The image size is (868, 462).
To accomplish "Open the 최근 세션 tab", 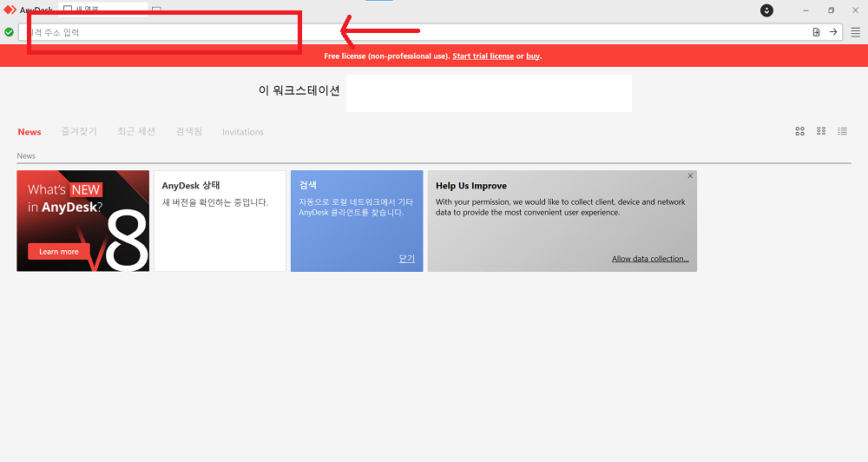I will pos(136,131).
